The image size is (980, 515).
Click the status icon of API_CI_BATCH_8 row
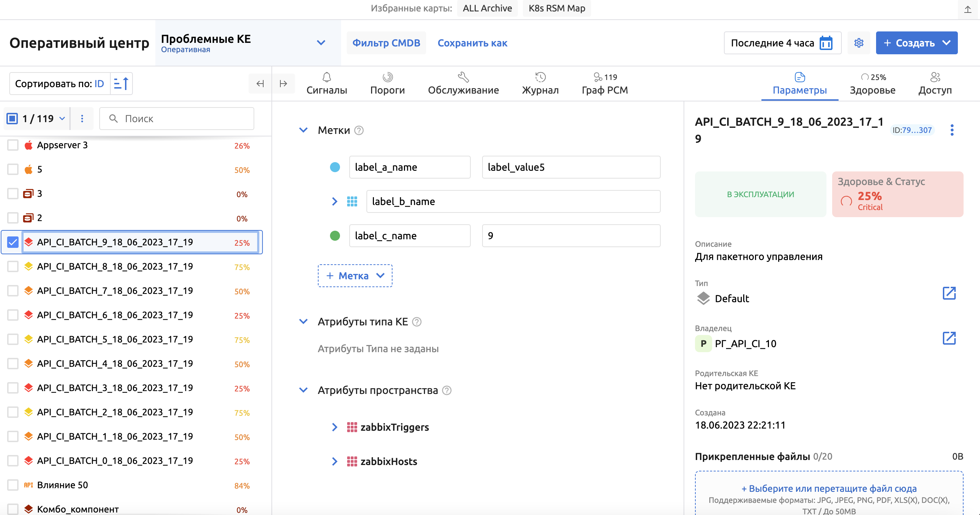coord(29,266)
